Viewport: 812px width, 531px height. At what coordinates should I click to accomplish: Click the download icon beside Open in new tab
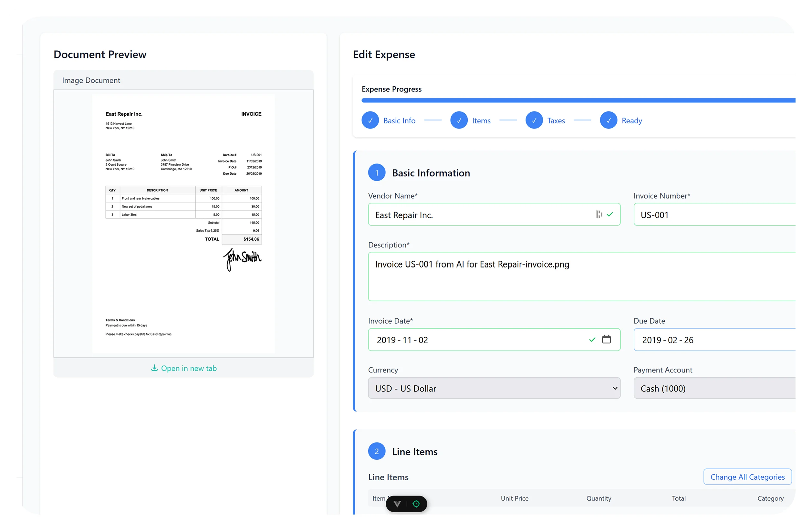coord(154,368)
